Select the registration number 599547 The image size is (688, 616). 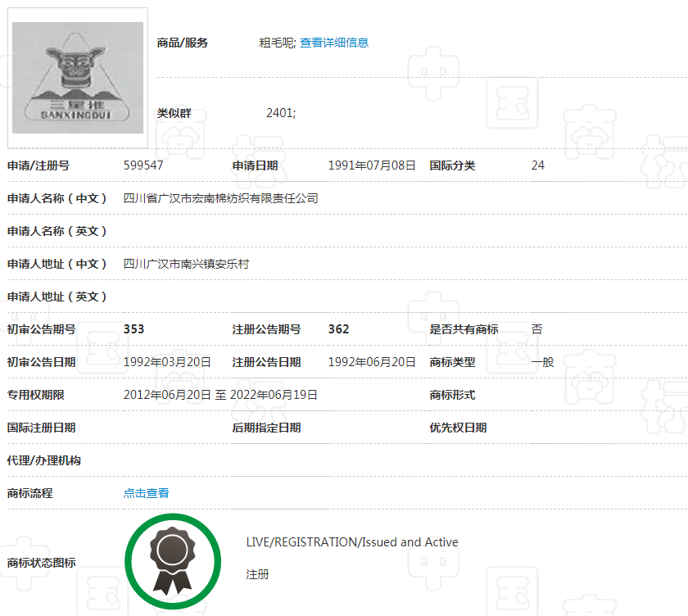click(x=143, y=165)
